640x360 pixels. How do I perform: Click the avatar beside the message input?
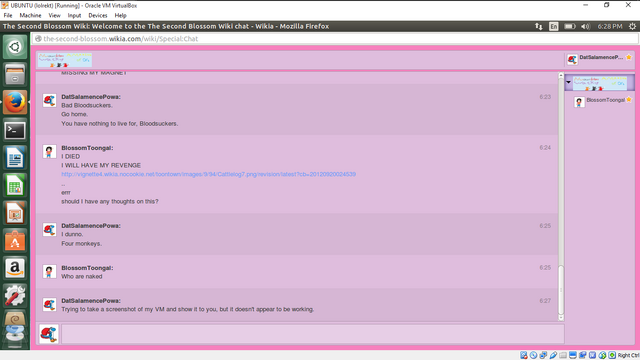pos(49,334)
